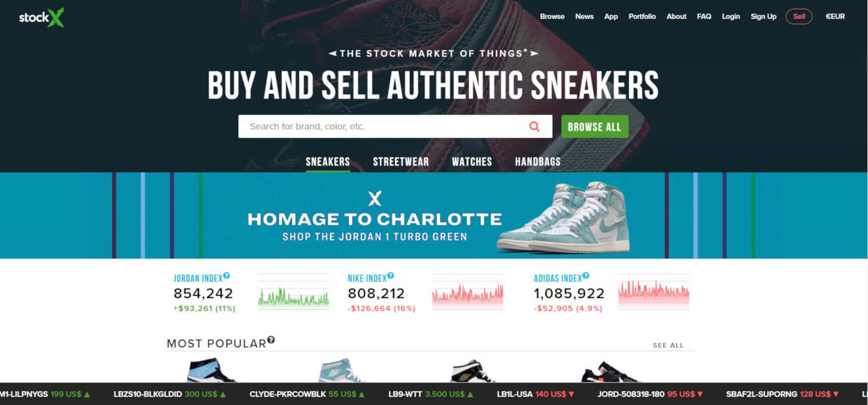Switch to the Watches tab
The image size is (868, 405).
coord(472,161)
